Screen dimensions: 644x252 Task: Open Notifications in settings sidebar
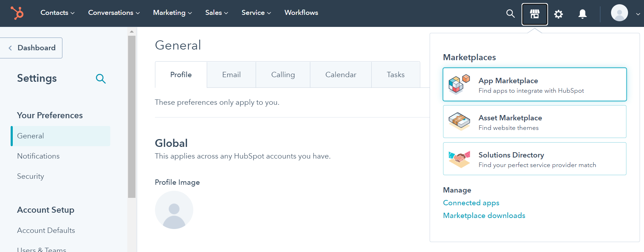pyautogui.click(x=38, y=156)
